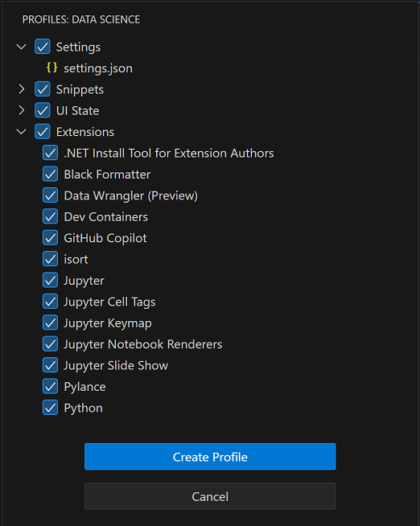Image resolution: width=420 pixels, height=526 pixels.
Task: Select the Snippets label
Action: click(80, 90)
